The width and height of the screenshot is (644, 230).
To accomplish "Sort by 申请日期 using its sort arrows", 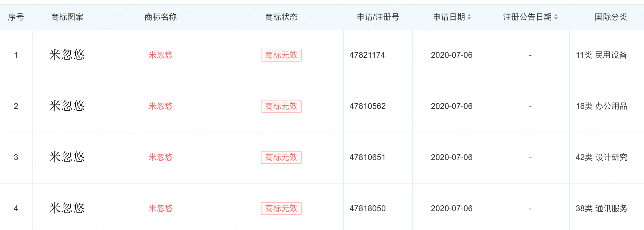I will [x=469, y=17].
